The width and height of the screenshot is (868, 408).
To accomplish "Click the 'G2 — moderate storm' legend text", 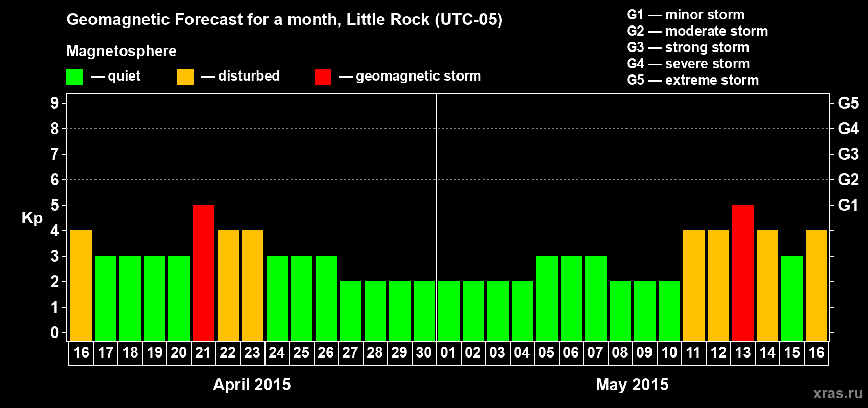I will (697, 31).
